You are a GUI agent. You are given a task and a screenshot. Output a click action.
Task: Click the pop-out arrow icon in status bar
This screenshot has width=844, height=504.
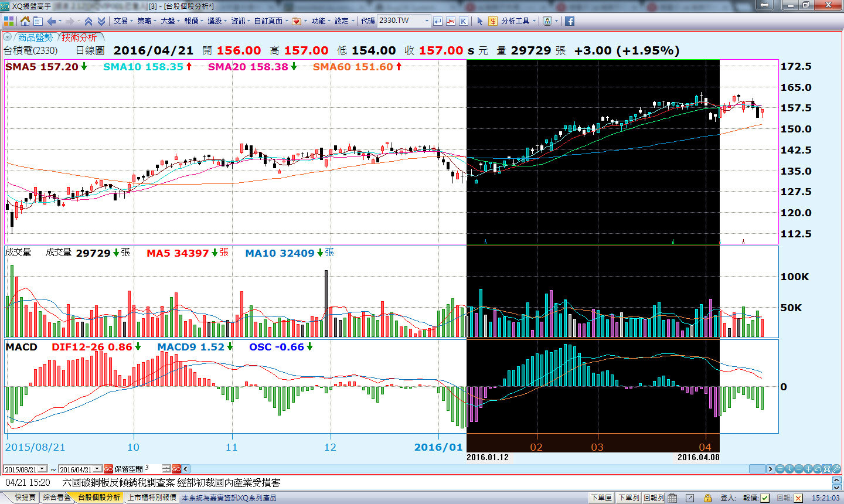pos(690,498)
